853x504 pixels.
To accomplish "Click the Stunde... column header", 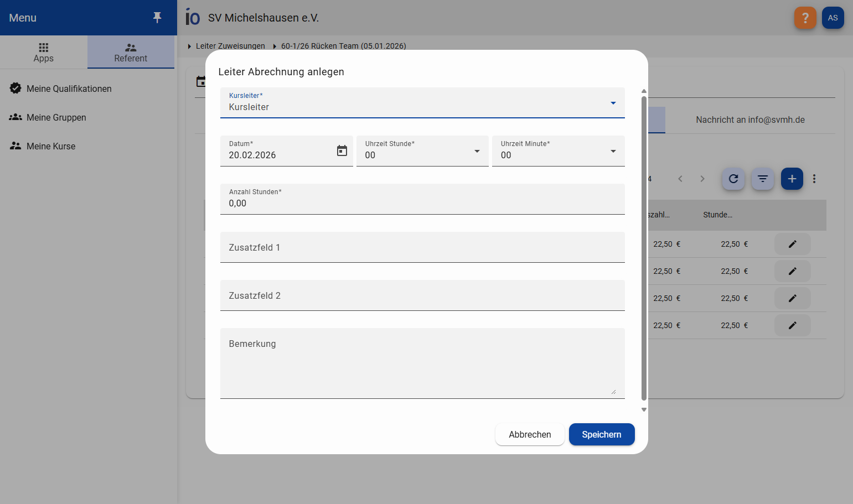I will 717,215.
